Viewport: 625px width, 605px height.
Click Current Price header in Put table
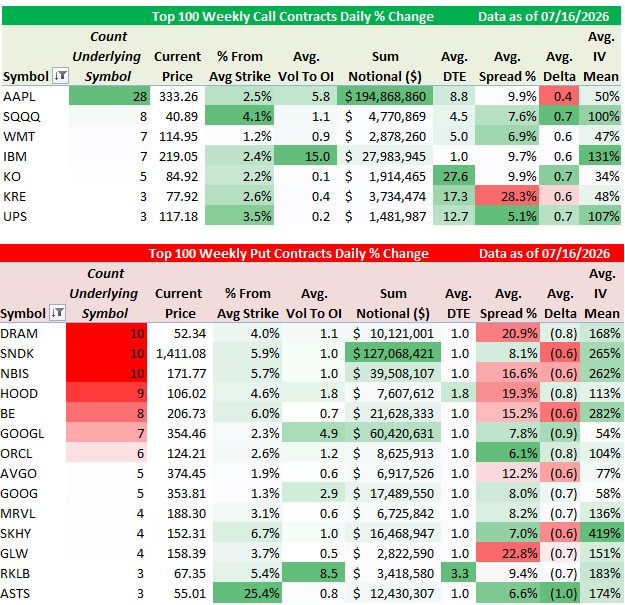point(179,303)
